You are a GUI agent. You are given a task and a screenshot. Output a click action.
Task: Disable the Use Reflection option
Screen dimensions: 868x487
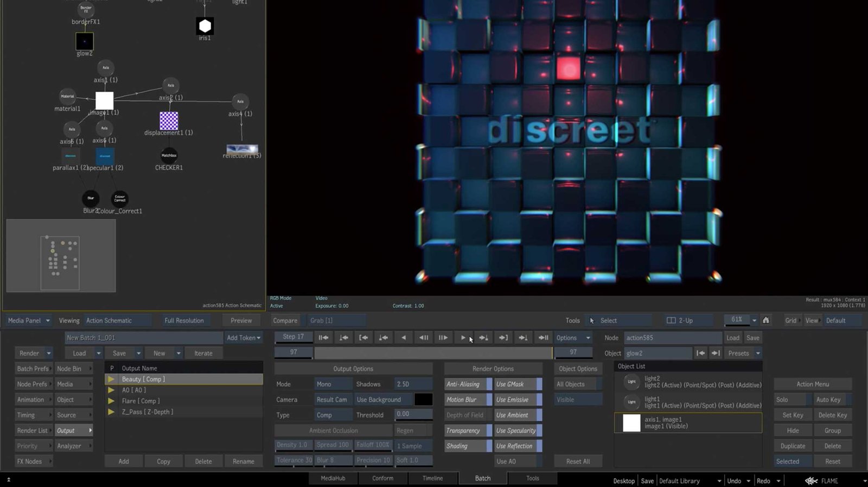[518, 446]
